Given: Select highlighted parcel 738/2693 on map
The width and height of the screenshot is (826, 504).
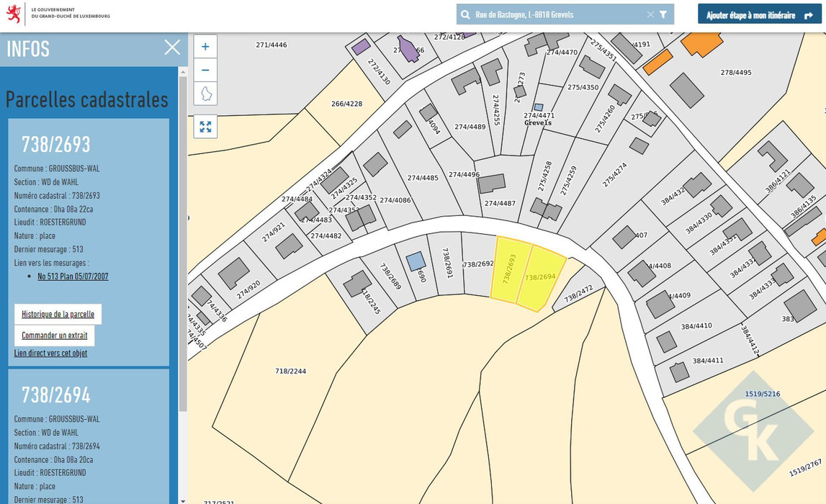Looking at the screenshot, I should 509,269.
